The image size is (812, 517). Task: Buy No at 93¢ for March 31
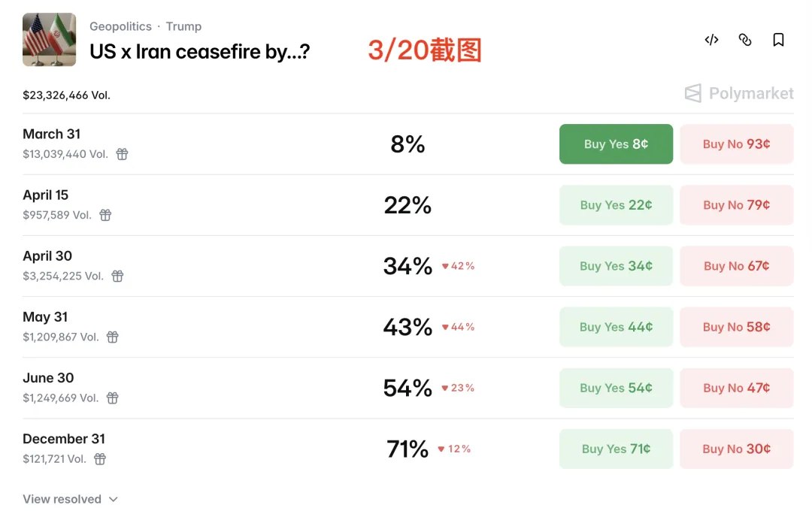point(736,144)
